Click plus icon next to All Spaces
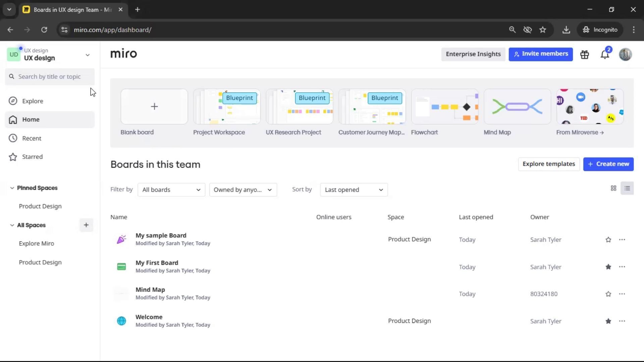644x362 pixels. tap(86, 225)
